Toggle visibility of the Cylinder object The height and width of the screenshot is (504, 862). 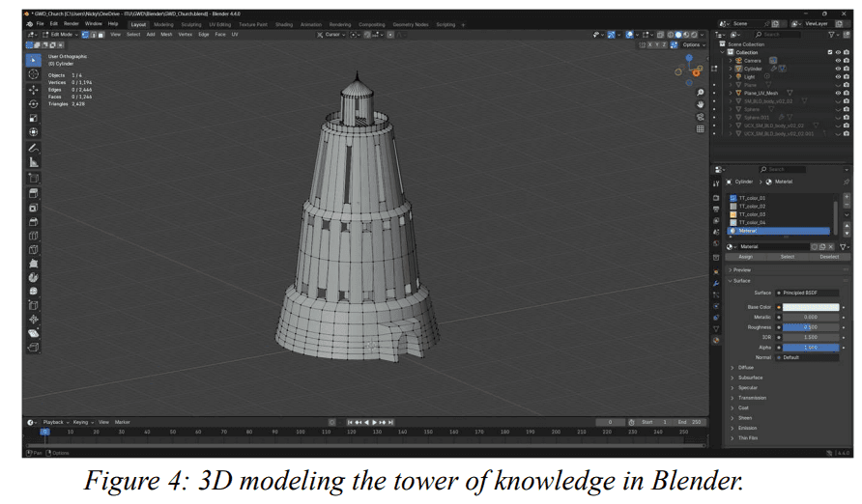[838, 69]
